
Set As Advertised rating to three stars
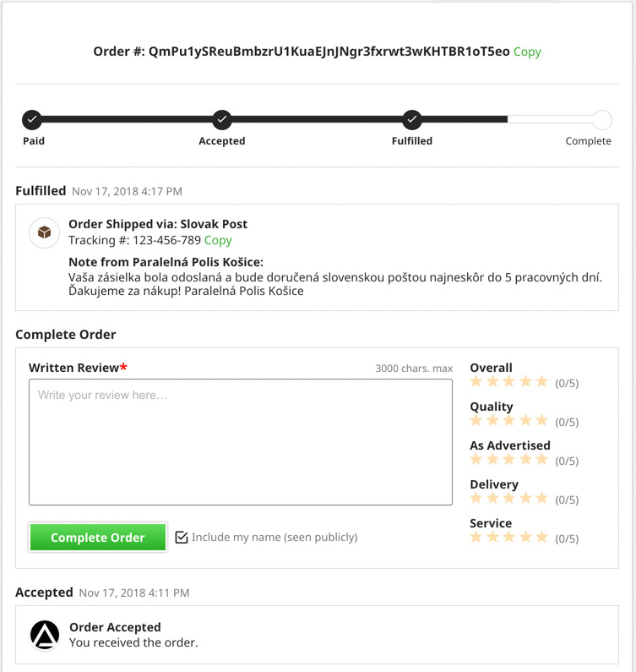[x=509, y=460]
